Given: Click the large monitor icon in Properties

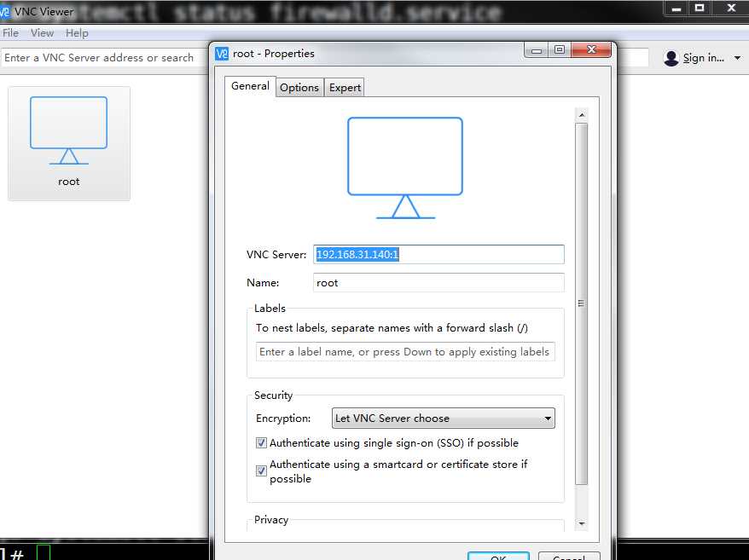Looking at the screenshot, I should coord(405,168).
